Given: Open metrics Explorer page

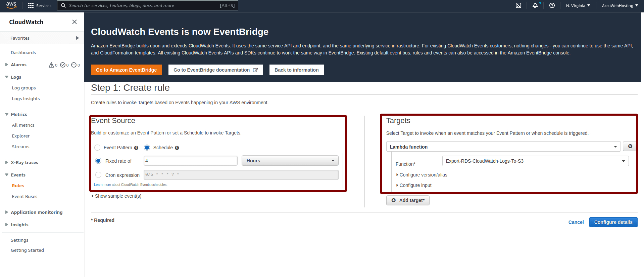Looking at the screenshot, I should 21,136.
